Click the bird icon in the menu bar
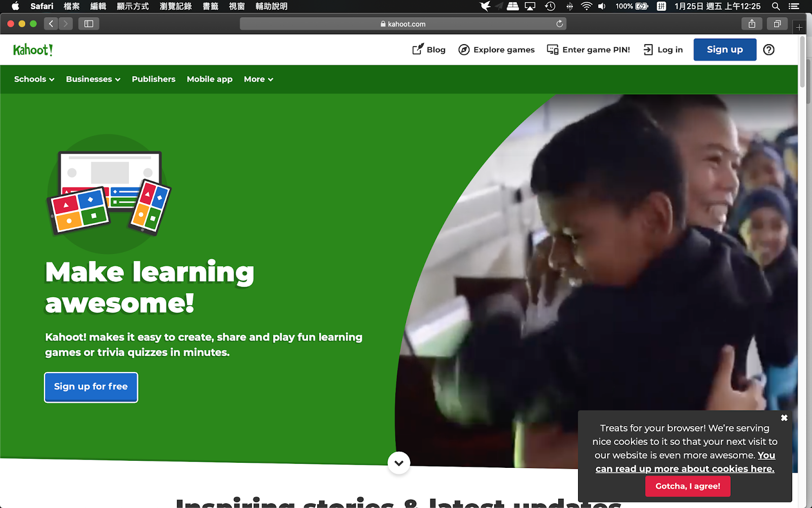This screenshot has width=812, height=508. 486,6
